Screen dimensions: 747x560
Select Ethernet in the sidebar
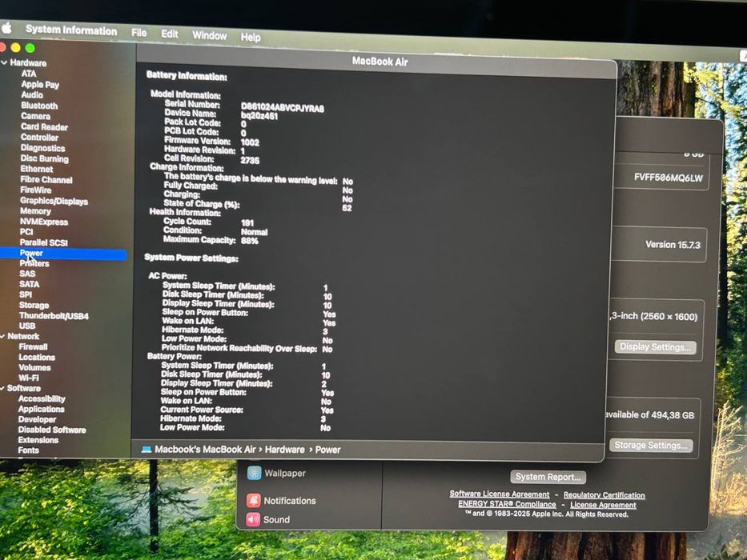[x=37, y=169]
